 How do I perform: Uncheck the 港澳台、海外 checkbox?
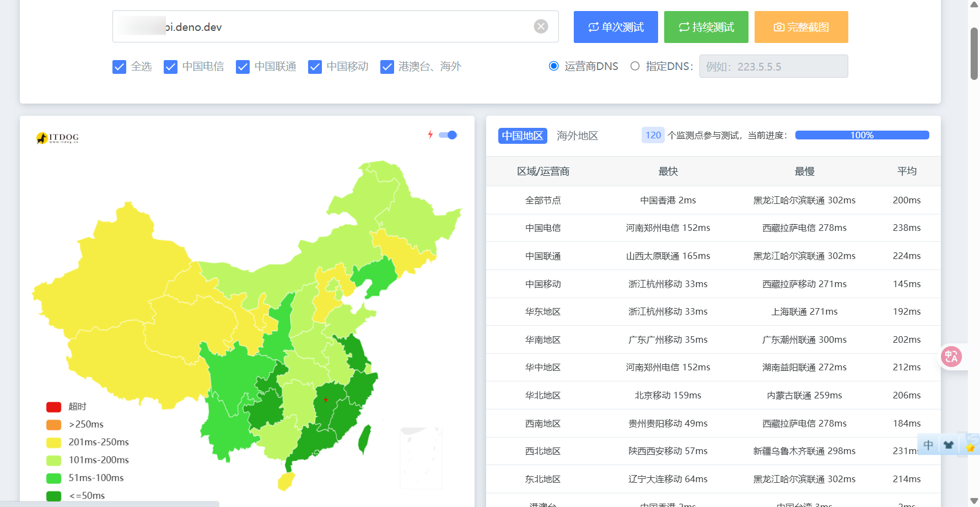point(387,67)
